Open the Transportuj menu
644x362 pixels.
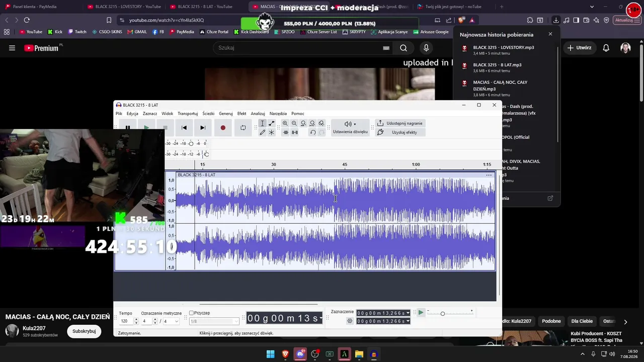188,114
